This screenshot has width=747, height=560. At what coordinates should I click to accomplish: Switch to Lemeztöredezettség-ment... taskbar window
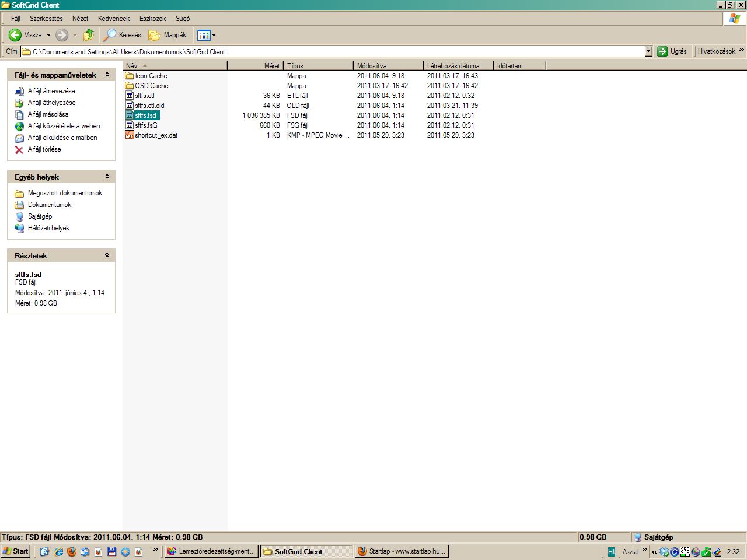211,551
